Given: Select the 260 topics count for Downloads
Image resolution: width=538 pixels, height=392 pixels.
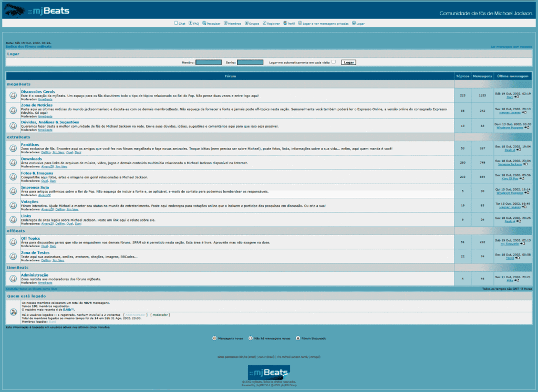Looking at the screenshot, I should pos(462,163).
